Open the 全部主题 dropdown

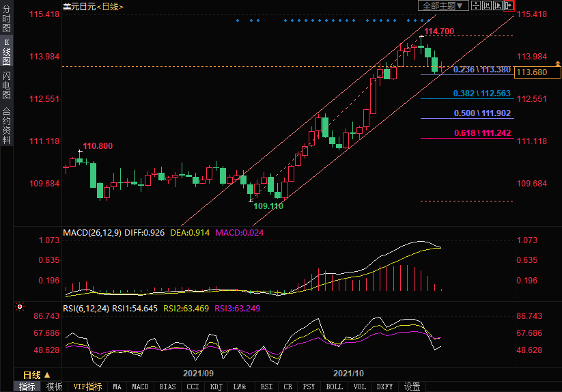(442, 5)
